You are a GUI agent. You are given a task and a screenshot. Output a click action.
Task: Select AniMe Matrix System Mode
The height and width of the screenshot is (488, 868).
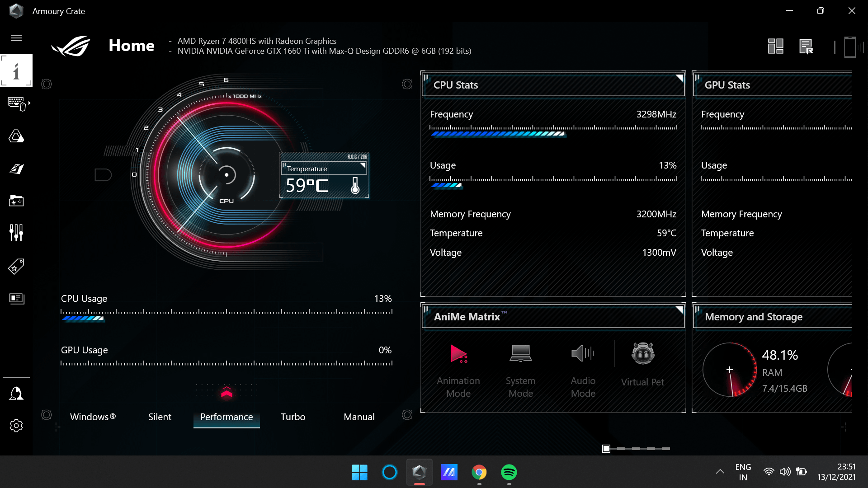pos(521,371)
